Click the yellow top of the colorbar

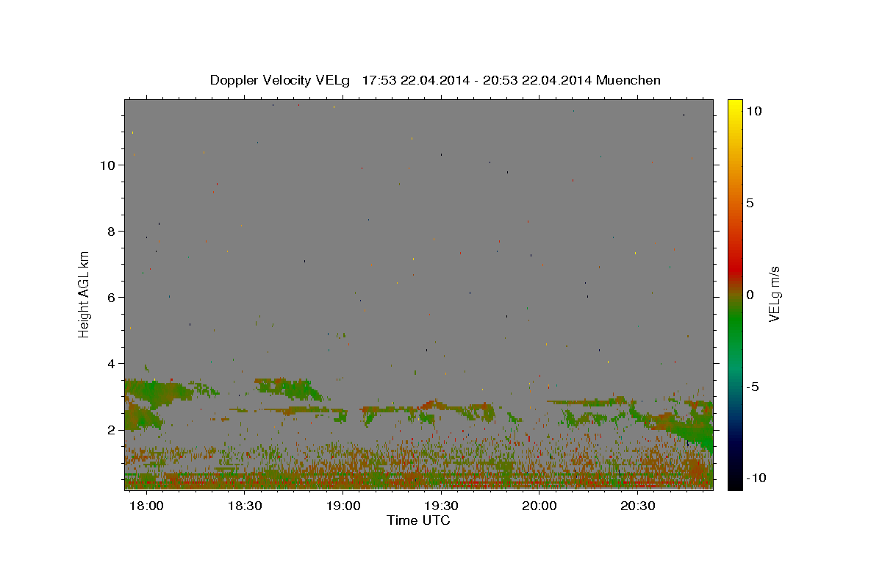tap(734, 107)
